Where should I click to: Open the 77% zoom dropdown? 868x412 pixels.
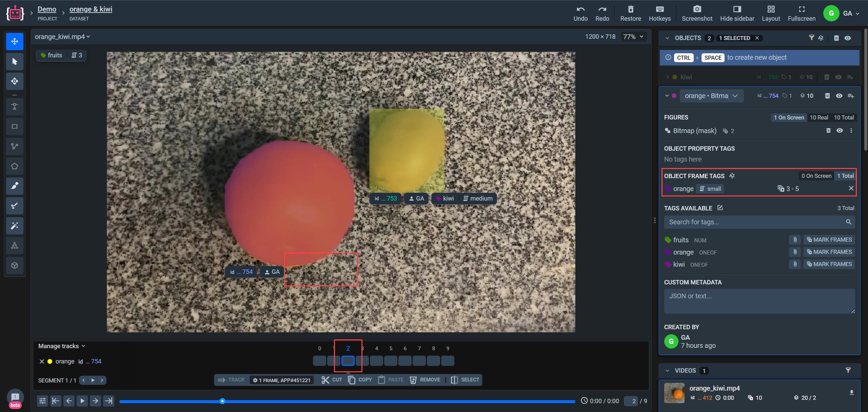[633, 37]
